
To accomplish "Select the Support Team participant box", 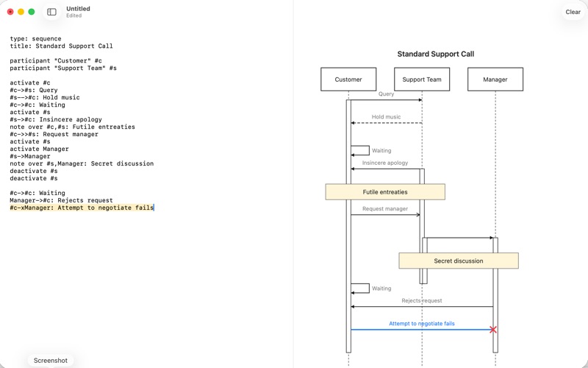I will tap(422, 79).
